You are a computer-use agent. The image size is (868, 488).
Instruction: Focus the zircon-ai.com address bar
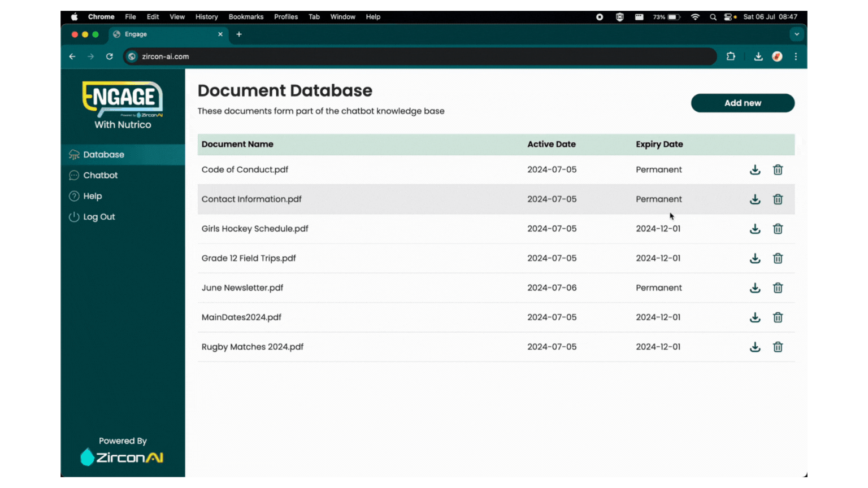(x=420, y=56)
